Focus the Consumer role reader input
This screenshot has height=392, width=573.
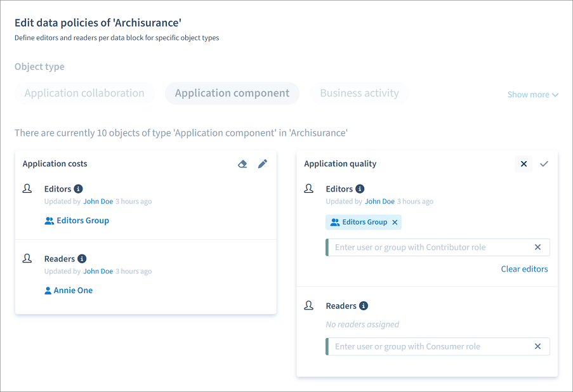428,346
